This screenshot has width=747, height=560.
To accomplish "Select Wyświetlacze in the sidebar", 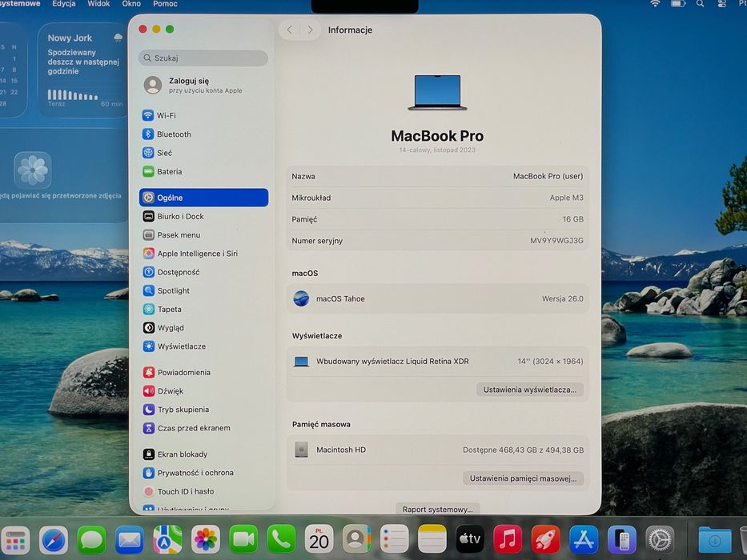I will (203, 346).
